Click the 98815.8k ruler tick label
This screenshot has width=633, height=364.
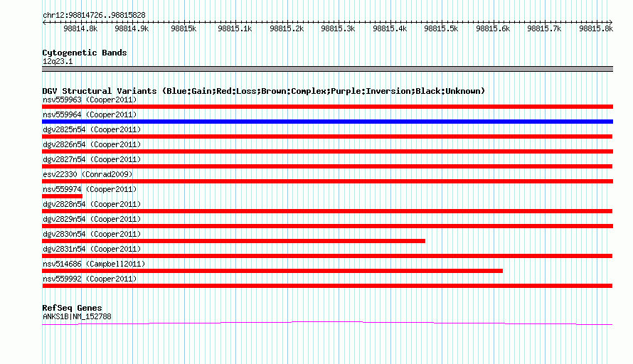coord(596,28)
